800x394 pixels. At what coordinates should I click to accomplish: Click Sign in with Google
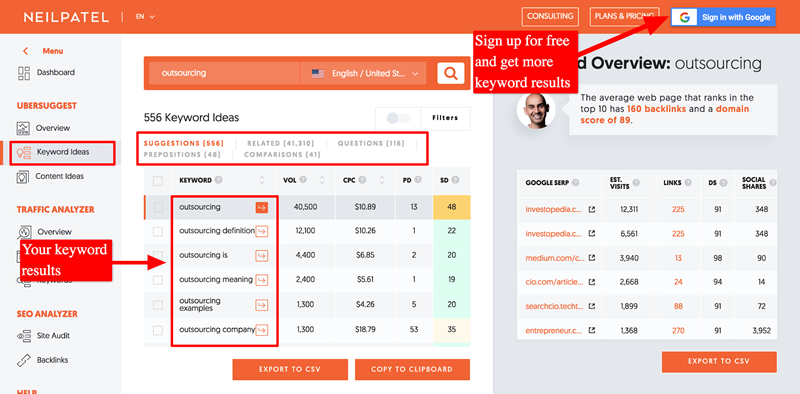(723, 17)
